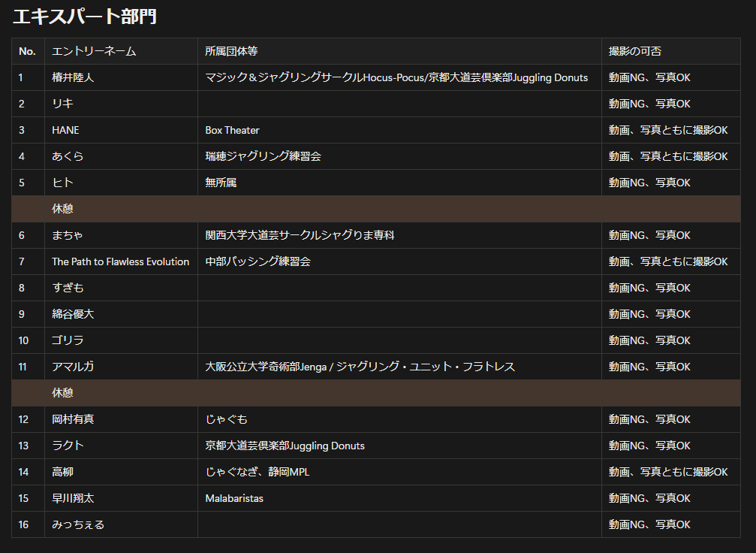Click the エントリーネーム column header
Screen dimensions: 756x553
(94, 51)
